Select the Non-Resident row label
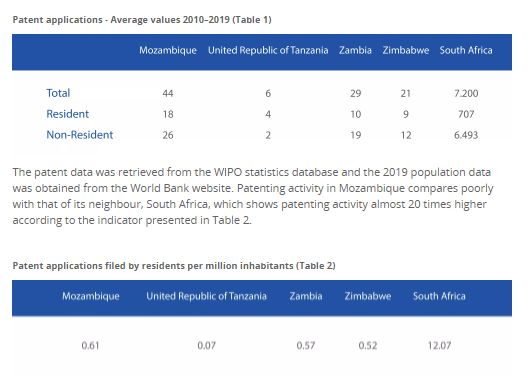Screen dimensions: 531x378 (x=80, y=135)
